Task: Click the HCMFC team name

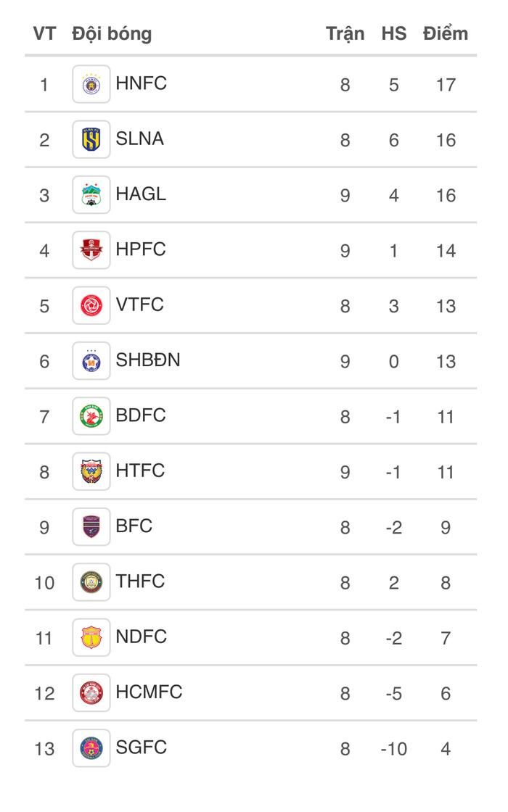Action: 149,692
